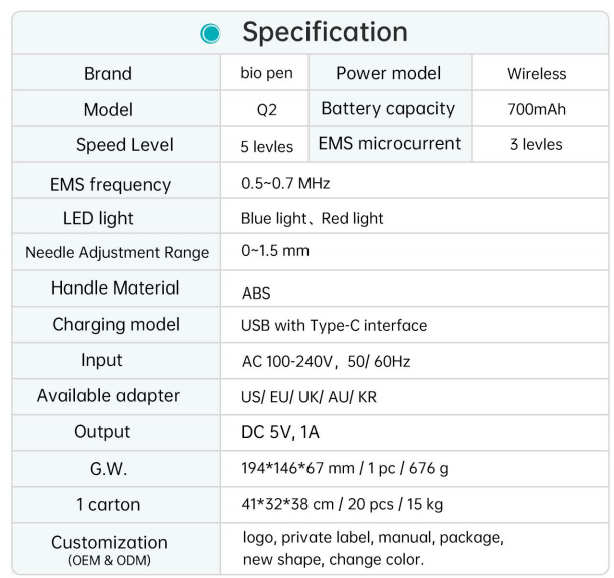Click 'USB with Type-C interface' text
Image resolution: width=614 pixels, height=578 pixels.
pos(333,325)
